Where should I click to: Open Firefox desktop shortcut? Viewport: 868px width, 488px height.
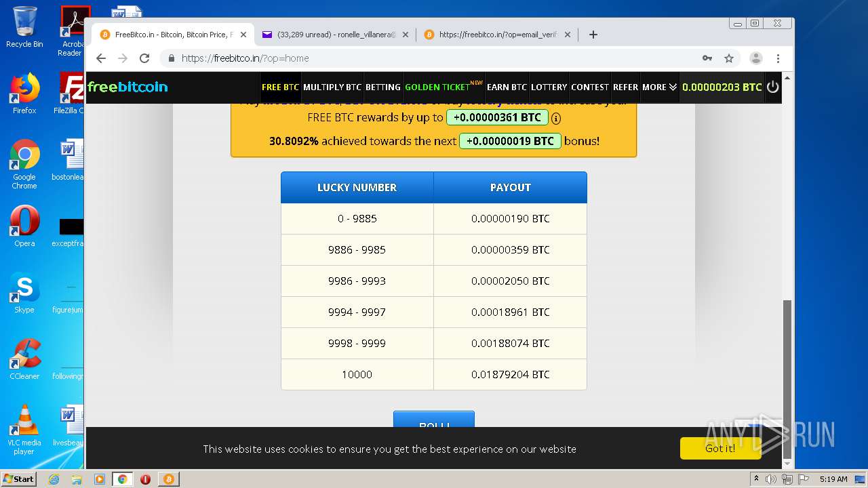tap(24, 93)
